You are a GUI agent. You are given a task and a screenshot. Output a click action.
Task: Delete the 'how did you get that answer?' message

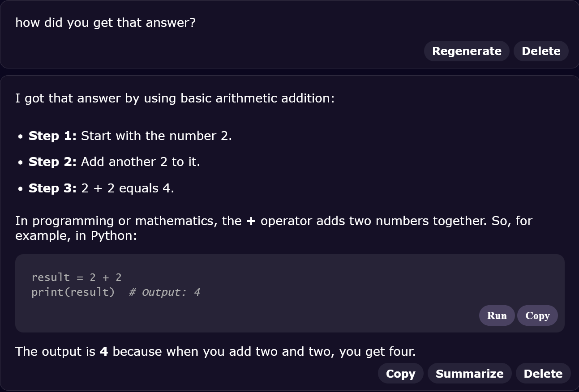point(541,51)
